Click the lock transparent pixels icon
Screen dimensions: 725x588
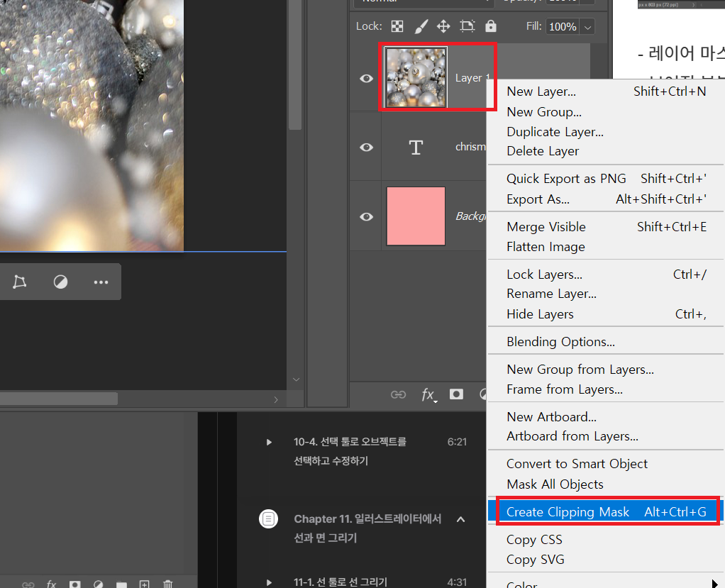tap(397, 26)
